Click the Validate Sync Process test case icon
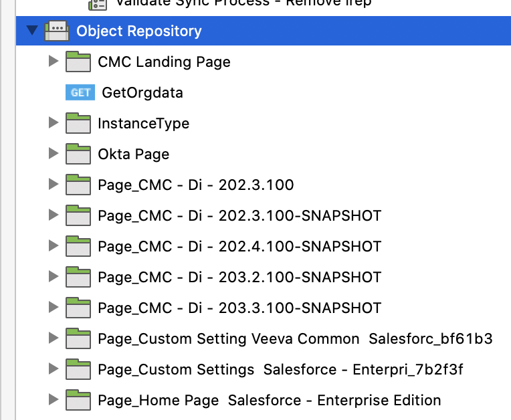 [x=98, y=4]
